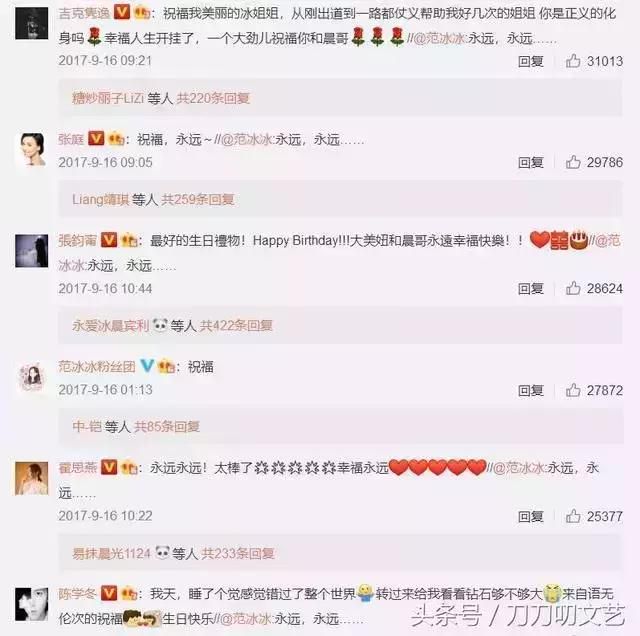Click thumbs-up on the 28624-like comment
This screenshot has width=640, height=636.
pyautogui.click(x=573, y=289)
